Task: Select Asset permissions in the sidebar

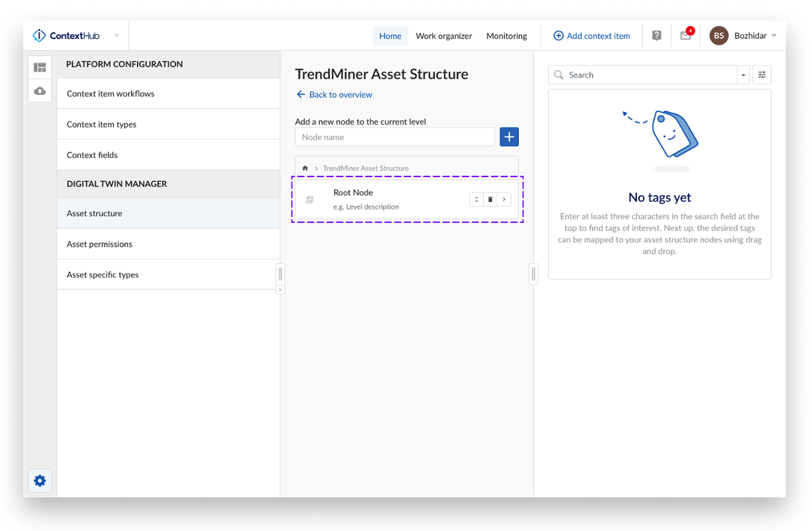Action: (99, 244)
